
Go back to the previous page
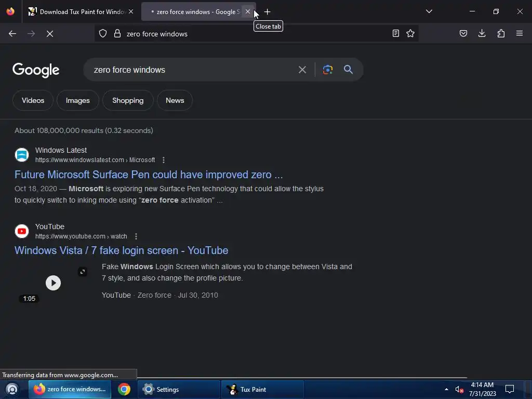[x=12, y=34]
